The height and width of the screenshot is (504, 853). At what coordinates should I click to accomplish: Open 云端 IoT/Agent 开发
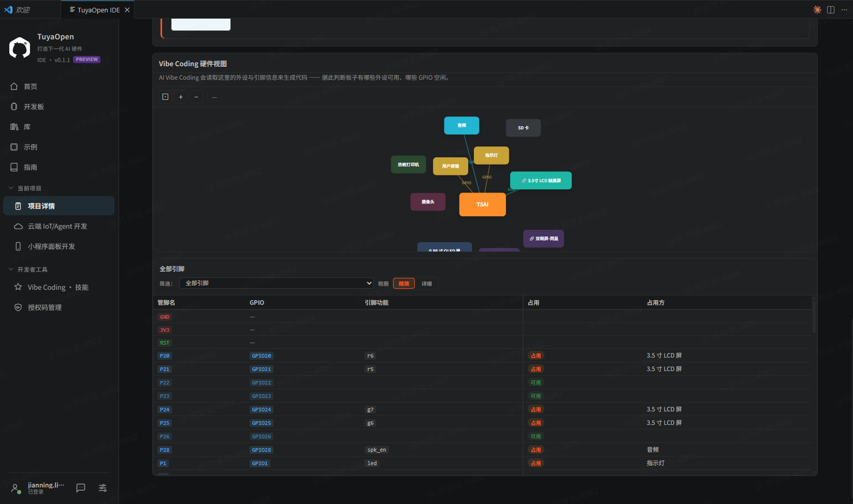pyautogui.click(x=59, y=226)
